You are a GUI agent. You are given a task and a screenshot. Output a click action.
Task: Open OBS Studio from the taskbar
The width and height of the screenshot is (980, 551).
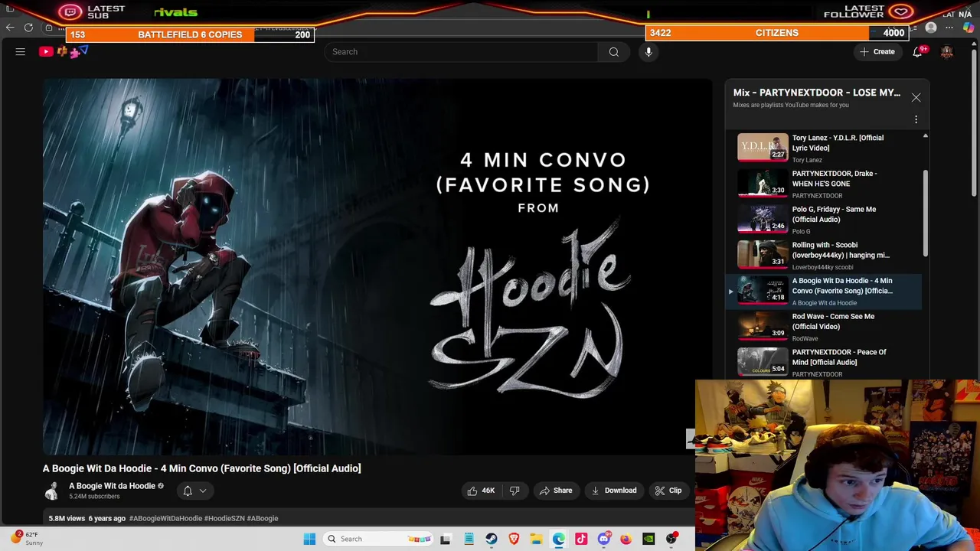(671, 539)
